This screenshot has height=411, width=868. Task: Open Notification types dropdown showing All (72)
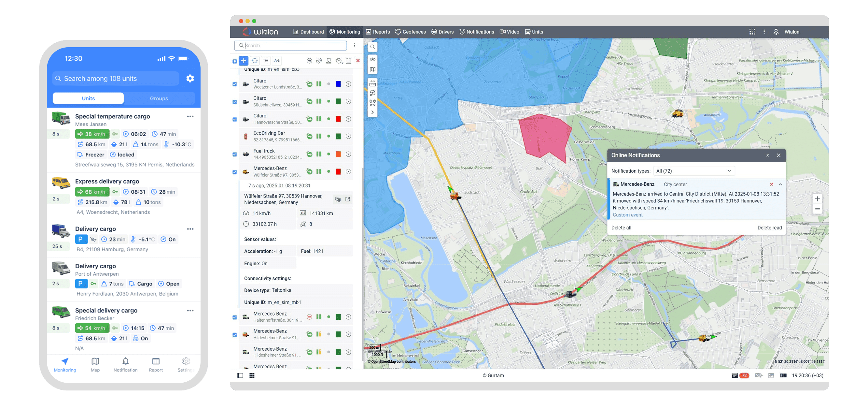click(x=694, y=171)
